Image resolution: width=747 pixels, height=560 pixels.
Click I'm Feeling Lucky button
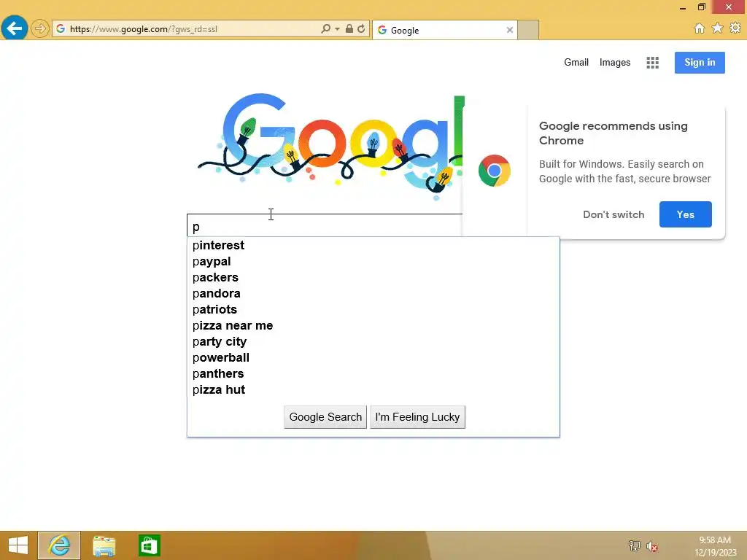coord(417,417)
